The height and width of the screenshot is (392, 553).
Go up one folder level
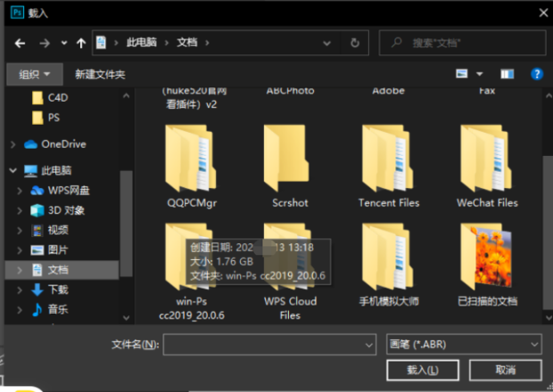tap(81, 43)
